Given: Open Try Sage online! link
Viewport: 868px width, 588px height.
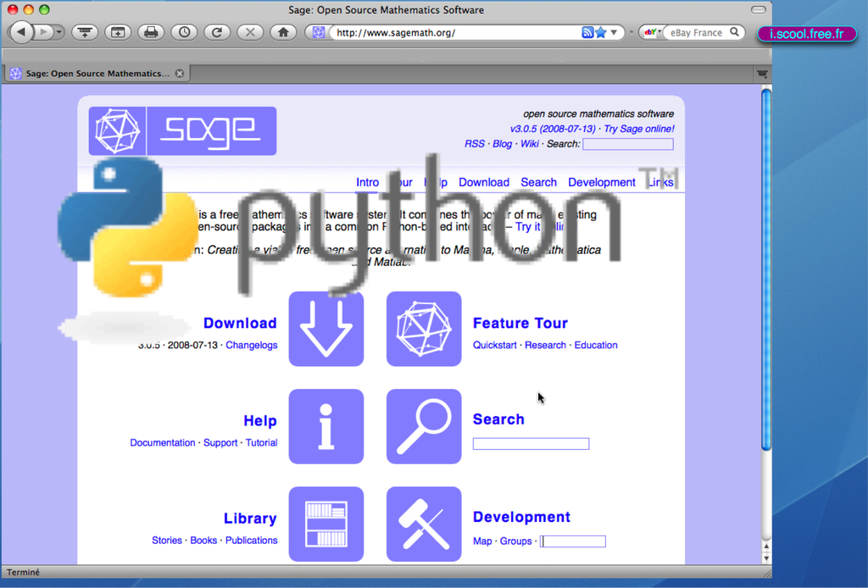Looking at the screenshot, I should [x=639, y=129].
